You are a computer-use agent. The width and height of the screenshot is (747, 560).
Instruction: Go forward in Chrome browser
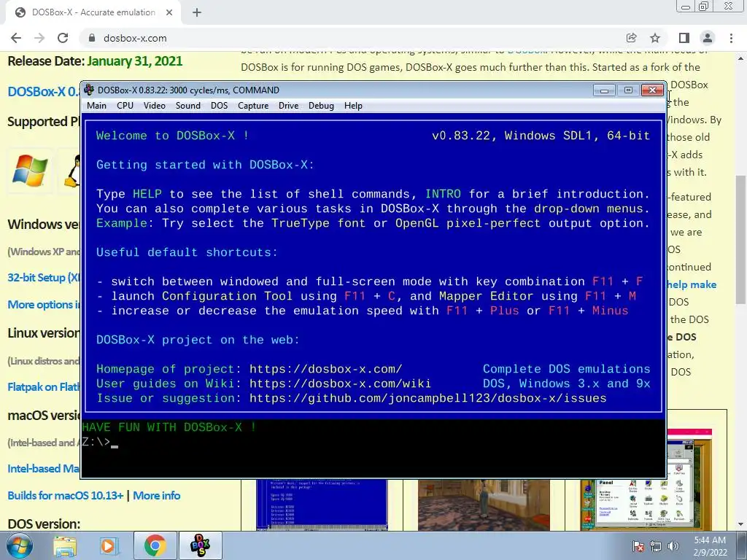(39, 38)
